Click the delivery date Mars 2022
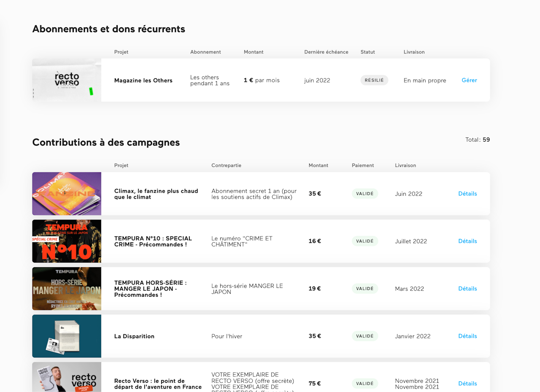540x392 pixels. [x=409, y=289]
